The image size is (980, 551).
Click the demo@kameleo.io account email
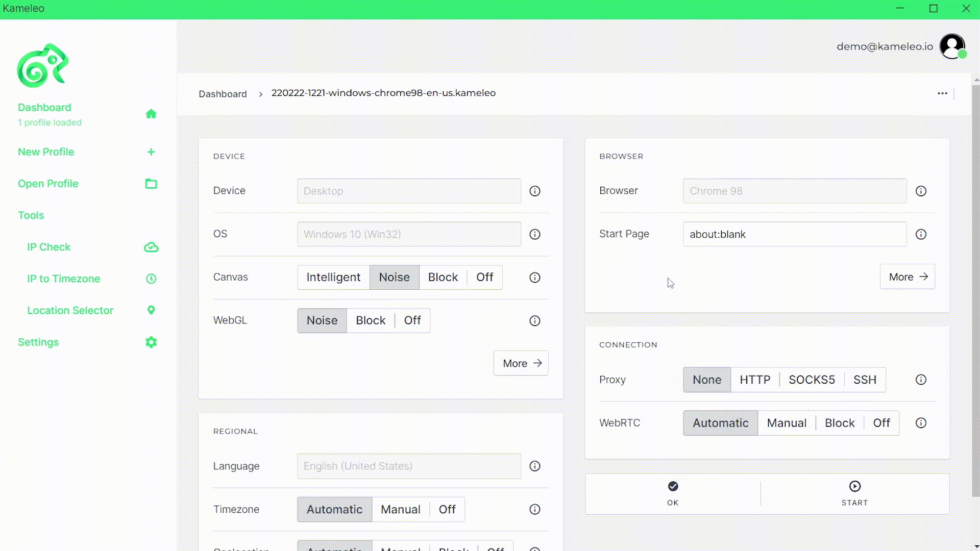[x=885, y=46]
